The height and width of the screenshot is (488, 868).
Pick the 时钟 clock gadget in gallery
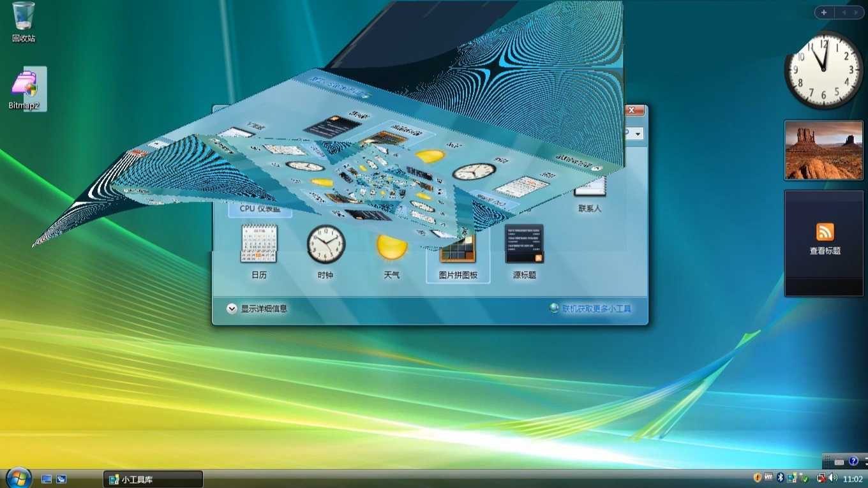point(325,252)
